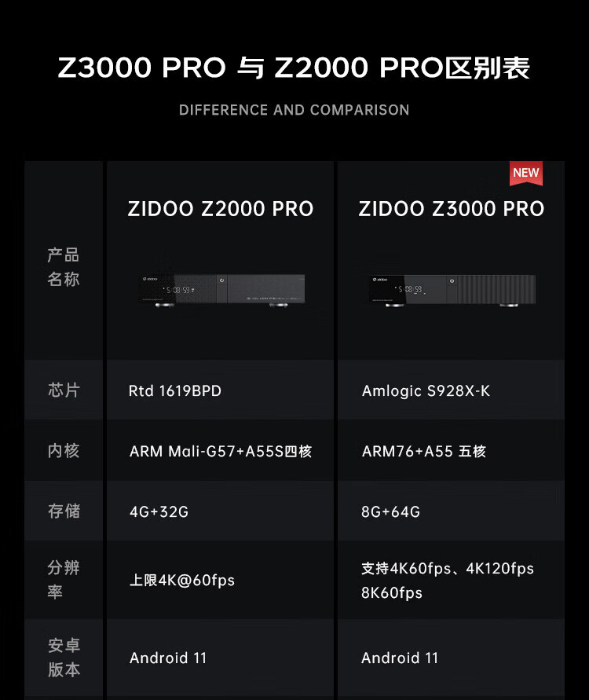This screenshot has height=700, width=589.
Task: Click the Z3000 PRO player product image
Action: (x=452, y=291)
